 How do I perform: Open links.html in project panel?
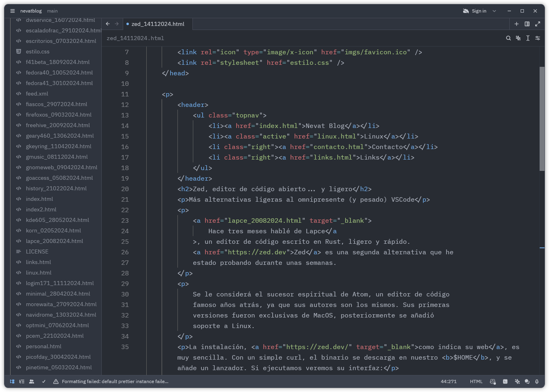pos(38,262)
